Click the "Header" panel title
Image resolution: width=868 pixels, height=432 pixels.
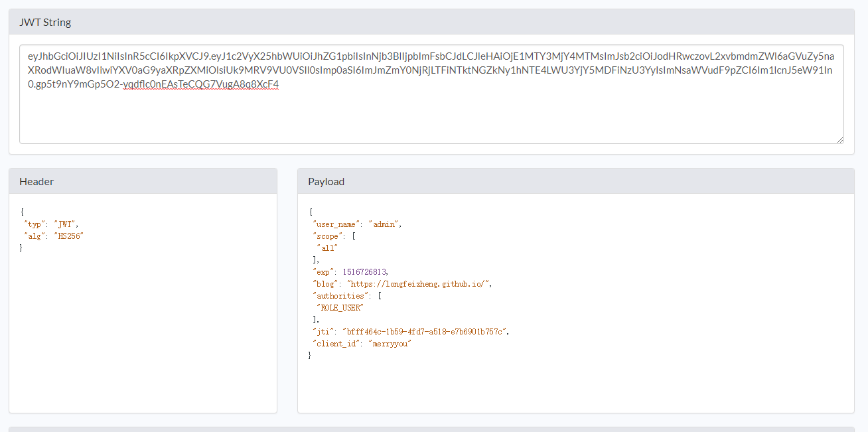[36, 181]
